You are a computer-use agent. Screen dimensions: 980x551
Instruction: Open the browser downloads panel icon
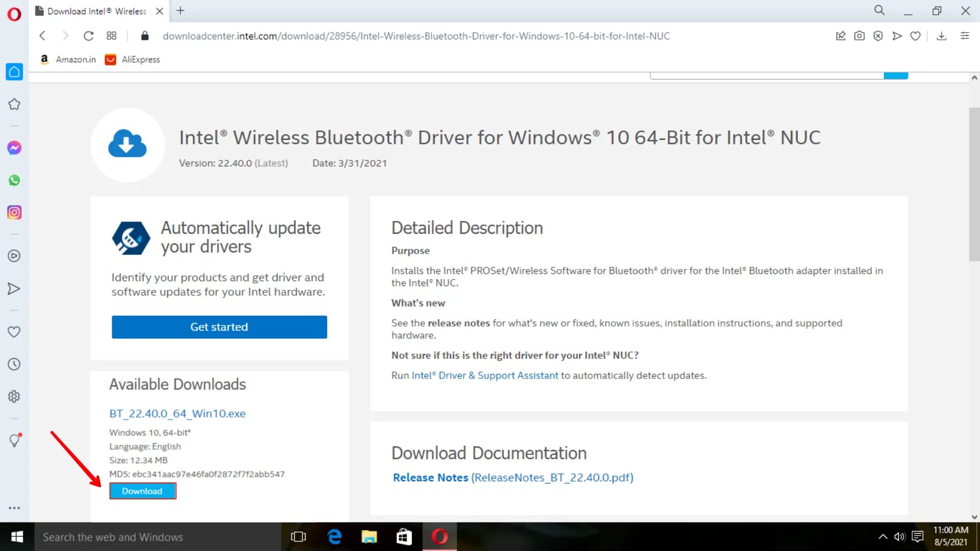942,36
